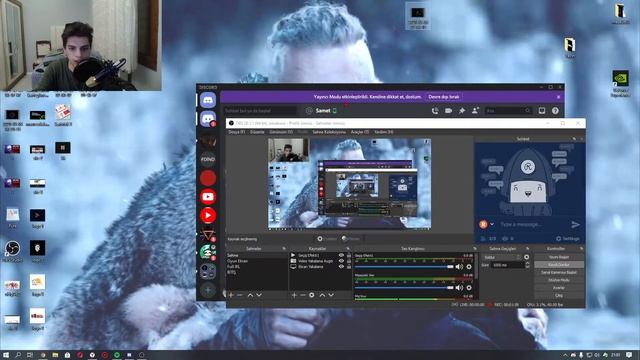640x360 pixels.
Task: Open Discord home direct messages icon
Action: pos(208,100)
